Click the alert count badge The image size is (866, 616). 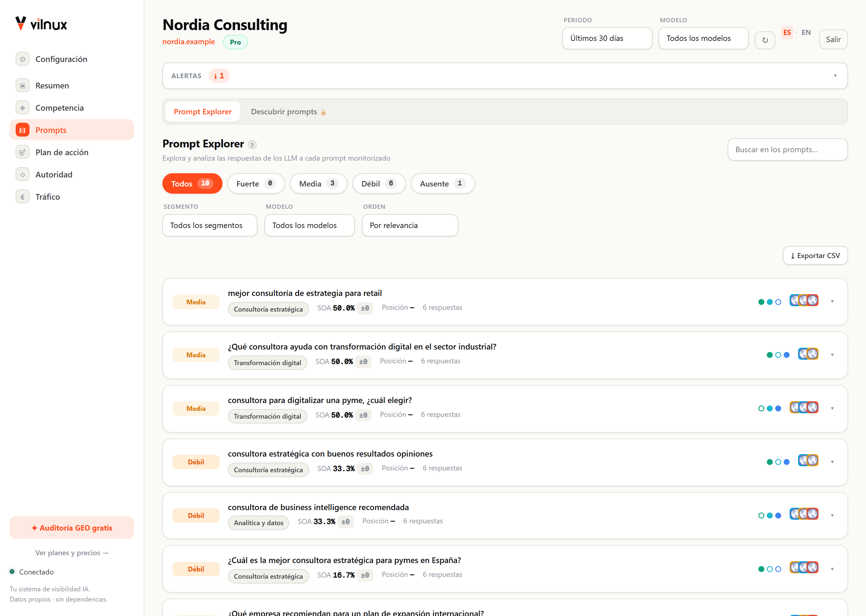click(219, 76)
